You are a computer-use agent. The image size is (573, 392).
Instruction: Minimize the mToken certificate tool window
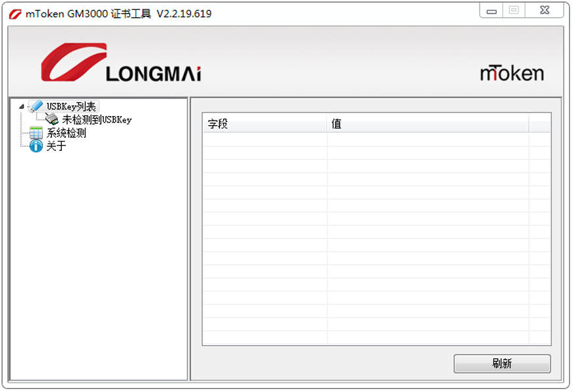[x=491, y=11]
